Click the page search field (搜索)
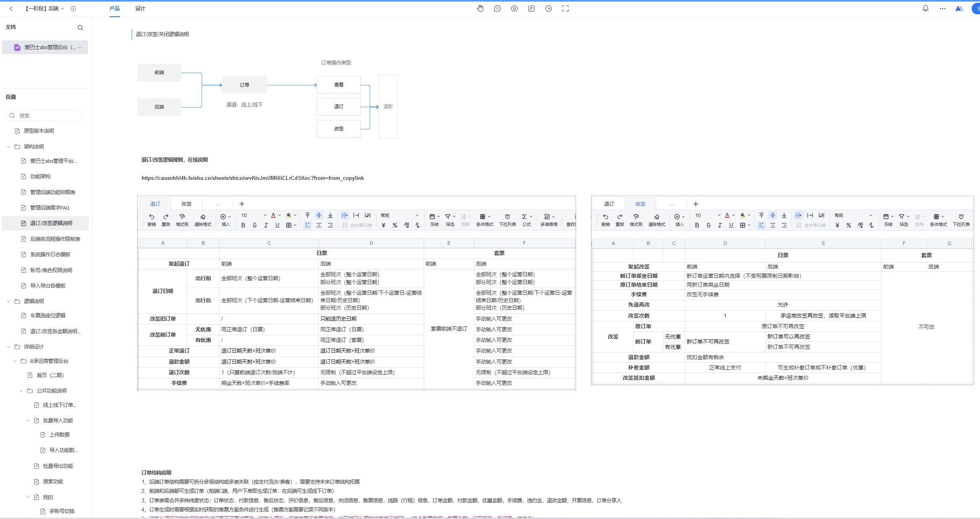This screenshot has width=980, height=519. click(44, 116)
